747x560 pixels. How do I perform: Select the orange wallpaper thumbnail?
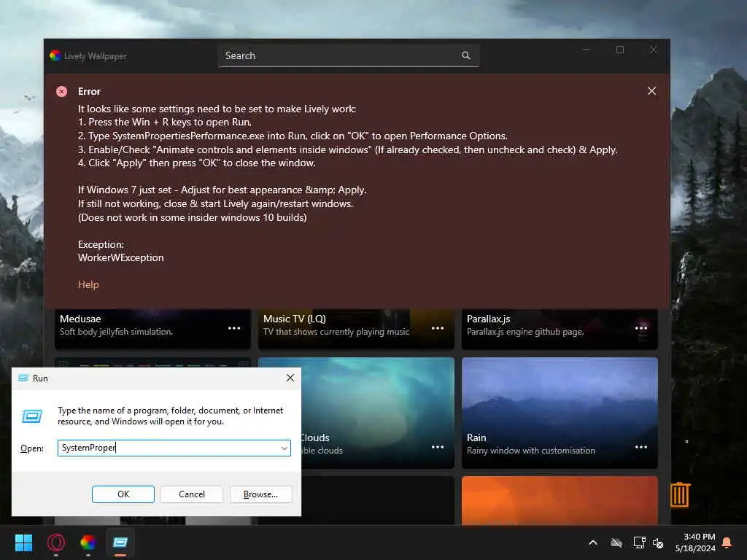560,500
